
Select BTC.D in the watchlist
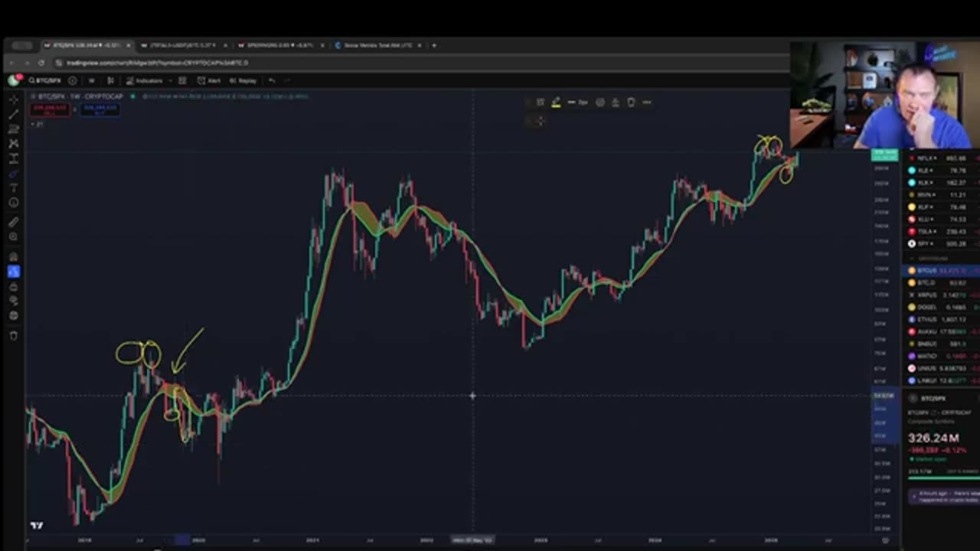point(942,282)
